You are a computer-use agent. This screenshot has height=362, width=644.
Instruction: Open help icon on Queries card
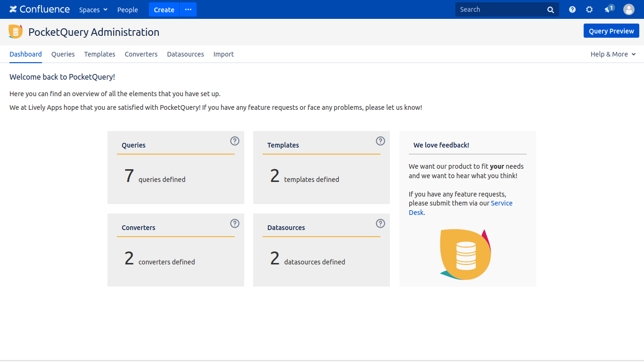point(235,141)
